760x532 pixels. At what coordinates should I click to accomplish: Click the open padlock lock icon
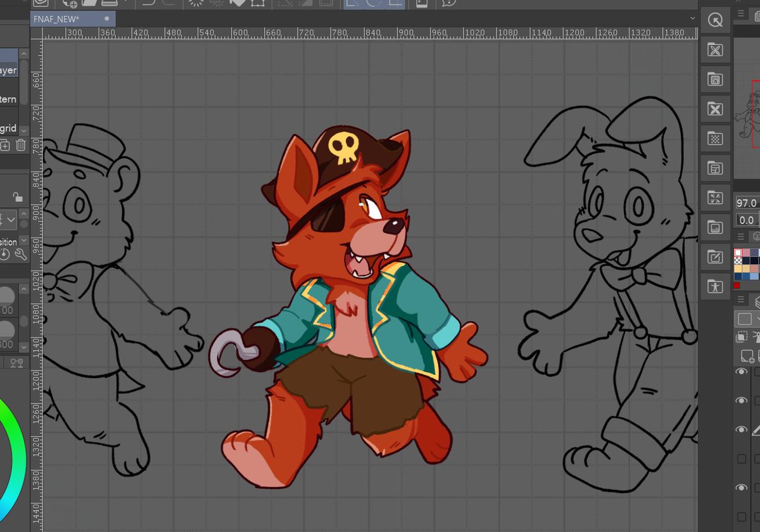click(18, 197)
